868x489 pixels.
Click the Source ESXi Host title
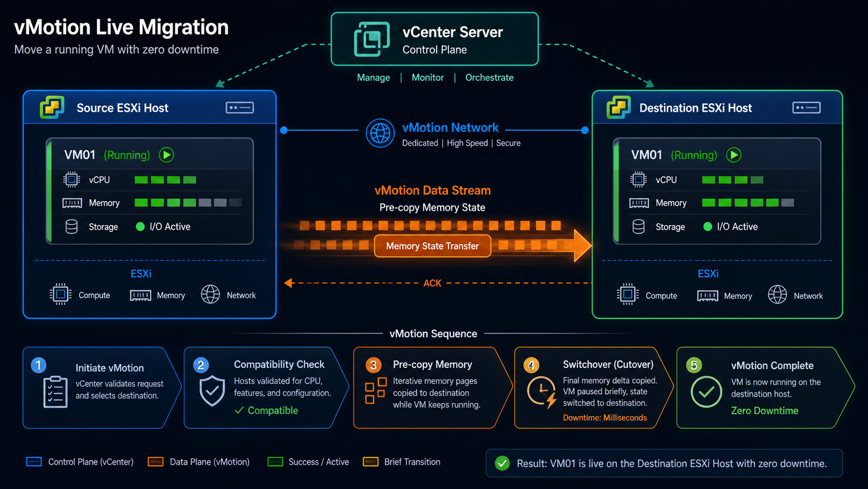123,108
